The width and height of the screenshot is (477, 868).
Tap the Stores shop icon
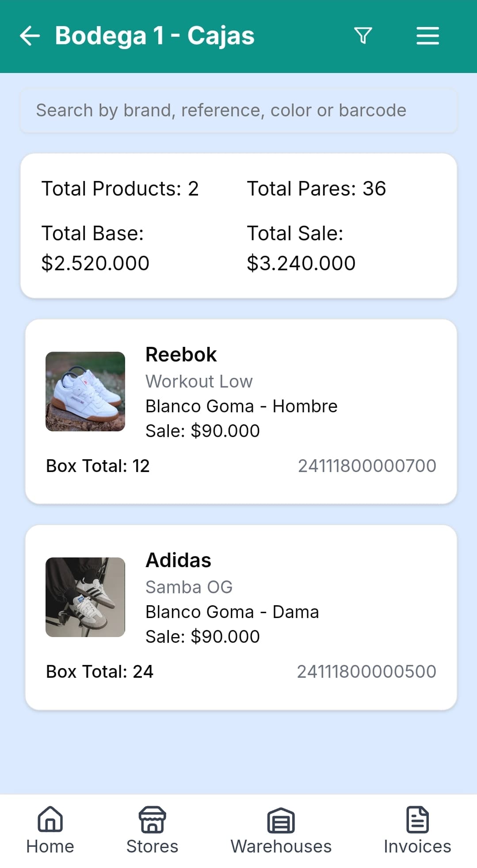(152, 819)
